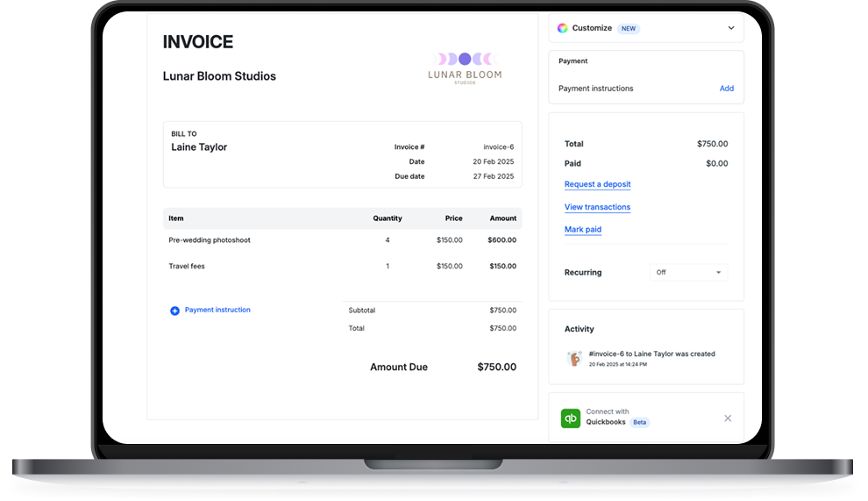Click Add next to Payment instructions
Viewport: 868px width, 501px height.
click(x=726, y=89)
